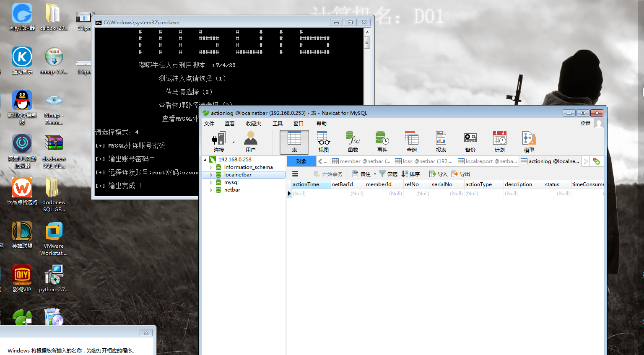Expand the information_schema database node

[x=211, y=167]
